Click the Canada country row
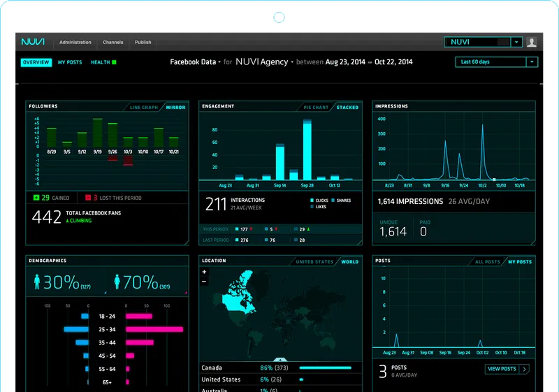Screen dimensions: 559x392 280,368
